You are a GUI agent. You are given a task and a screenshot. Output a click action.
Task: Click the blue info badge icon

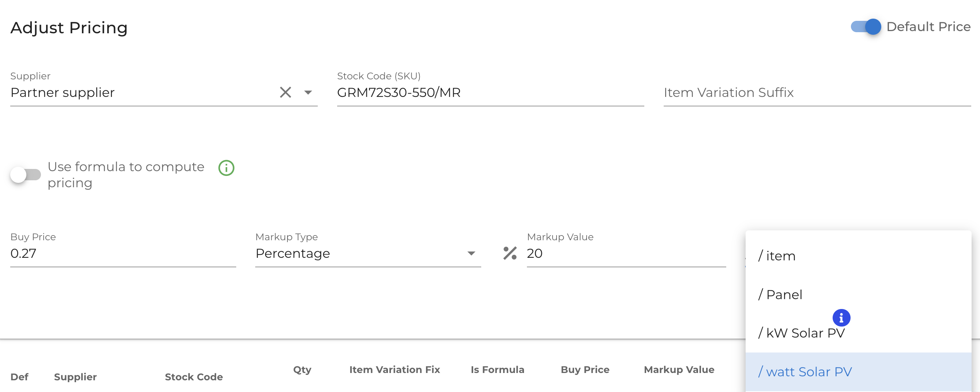841,317
